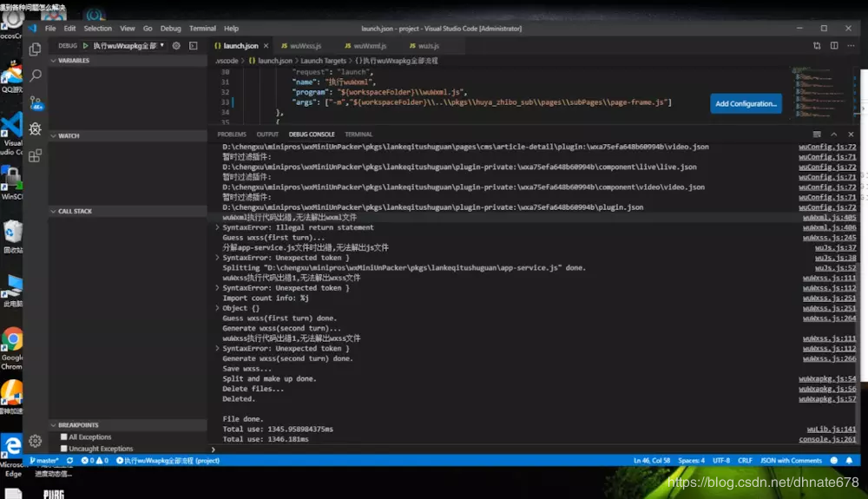
Task: Close the bottom panel
Action: (x=851, y=135)
